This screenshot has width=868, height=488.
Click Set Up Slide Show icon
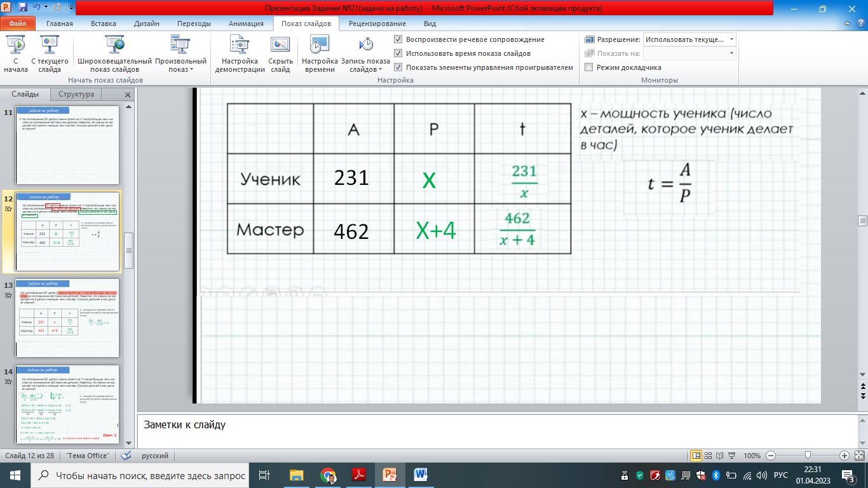click(x=240, y=44)
